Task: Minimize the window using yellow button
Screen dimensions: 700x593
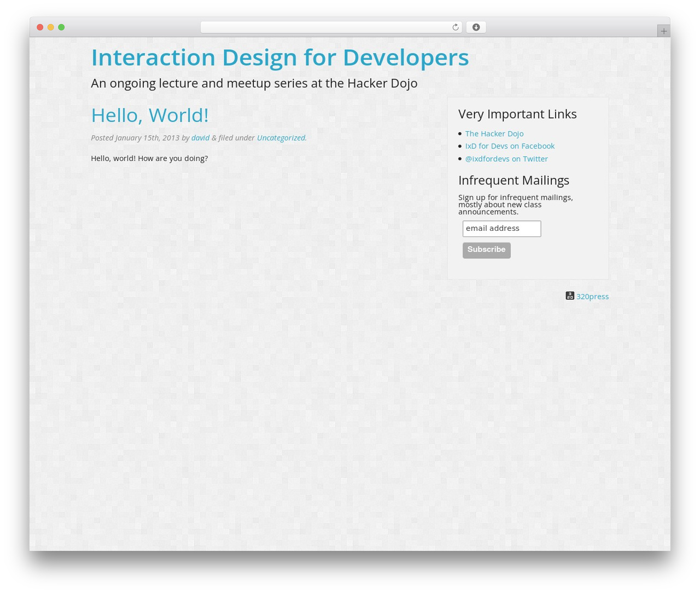Action: coord(50,27)
